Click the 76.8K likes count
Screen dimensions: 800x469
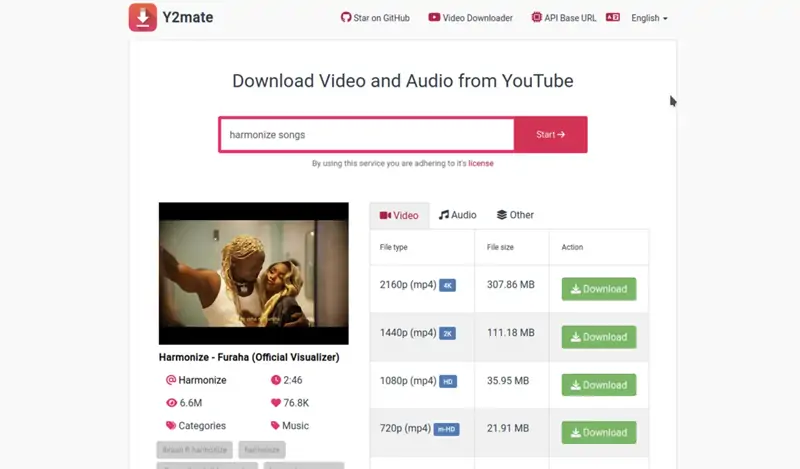tap(296, 403)
